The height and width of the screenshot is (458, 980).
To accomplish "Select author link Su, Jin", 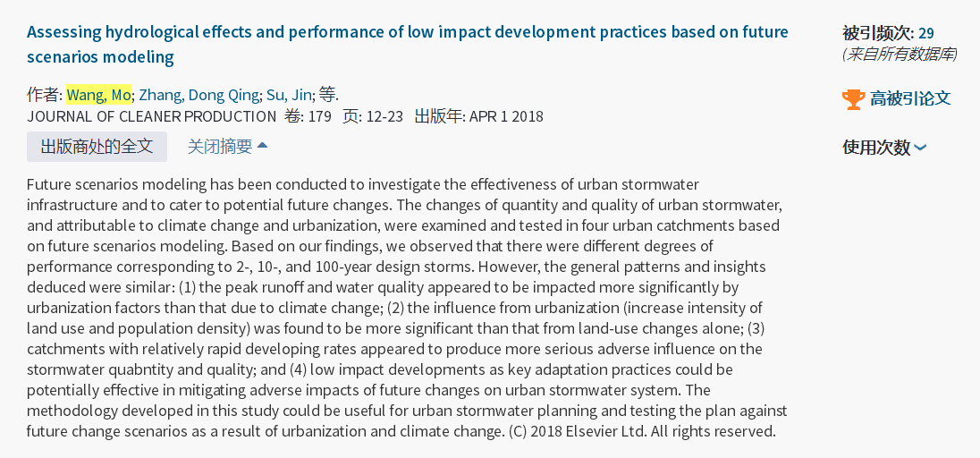I will coord(289,95).
